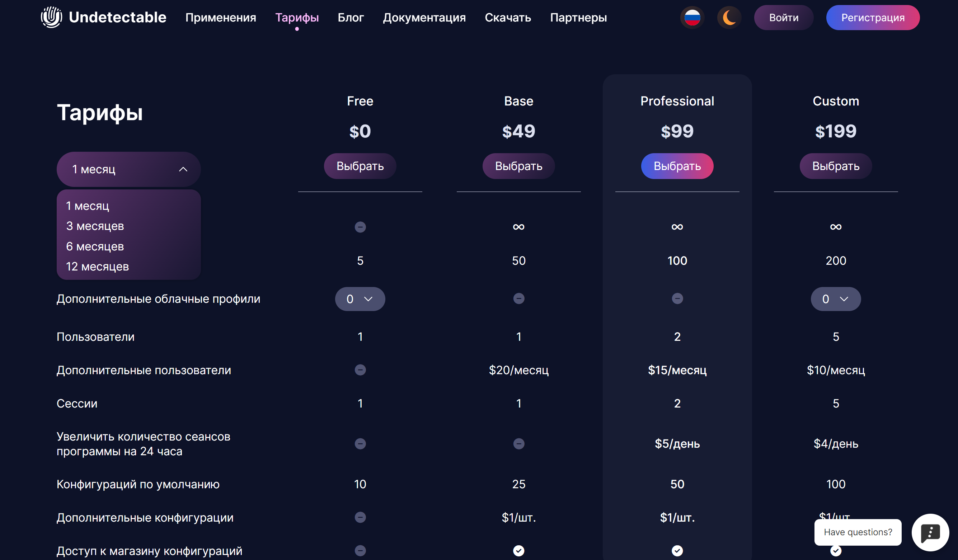
Task: Click the Have questions? chat prompt
Action: click(x=858, y=532)
